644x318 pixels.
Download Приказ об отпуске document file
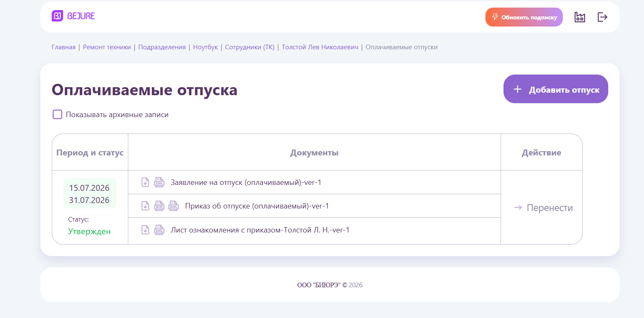[145, 206]
